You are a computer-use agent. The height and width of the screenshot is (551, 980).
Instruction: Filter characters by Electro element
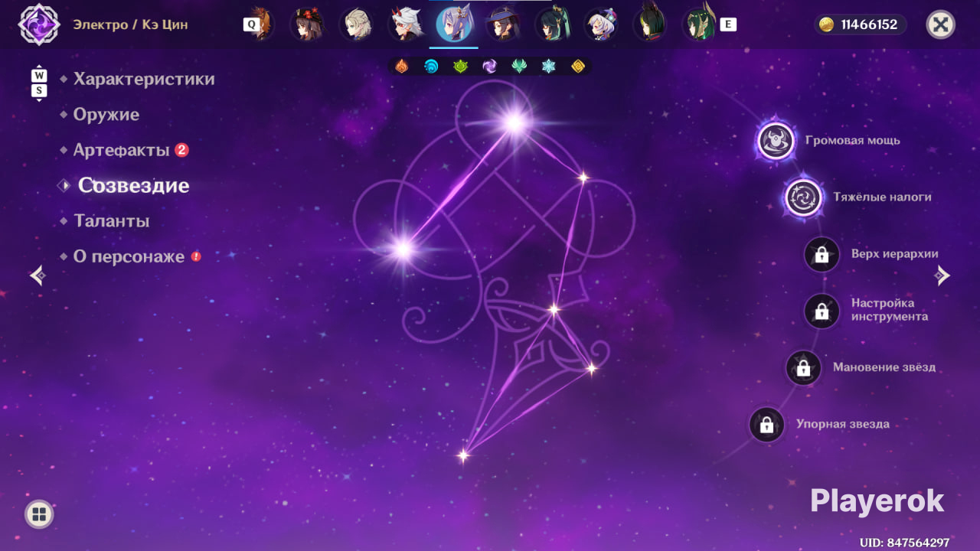pos(490,67)
